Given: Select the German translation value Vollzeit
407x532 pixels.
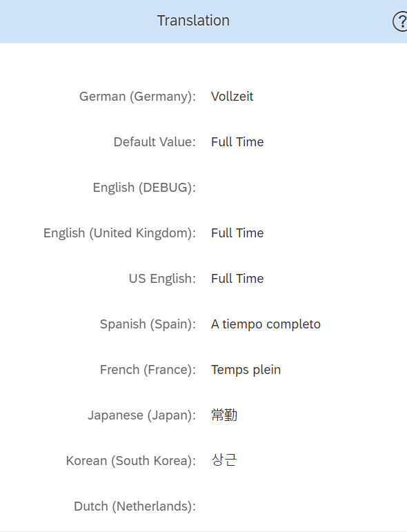Looking at the screenshot, I should click(x=232, y=97).
